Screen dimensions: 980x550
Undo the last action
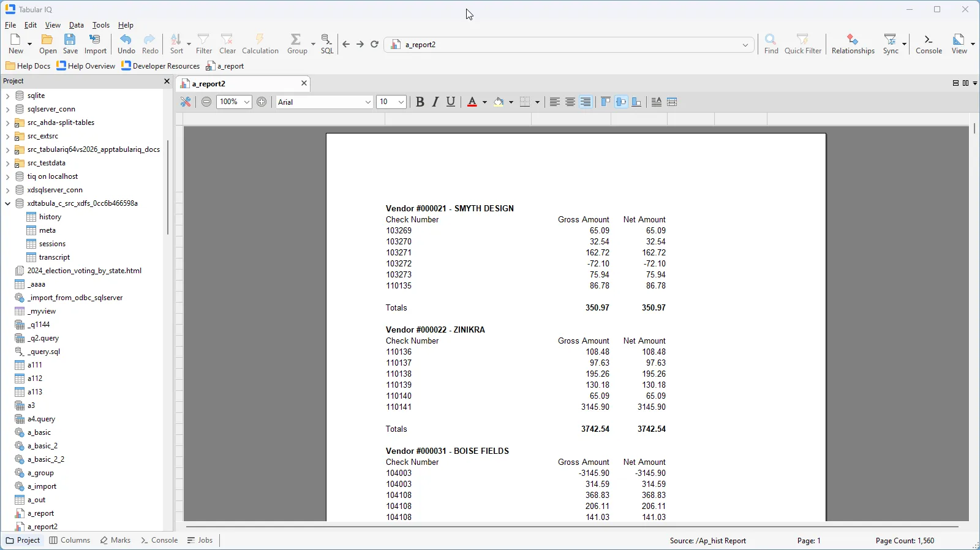point(126,44)
